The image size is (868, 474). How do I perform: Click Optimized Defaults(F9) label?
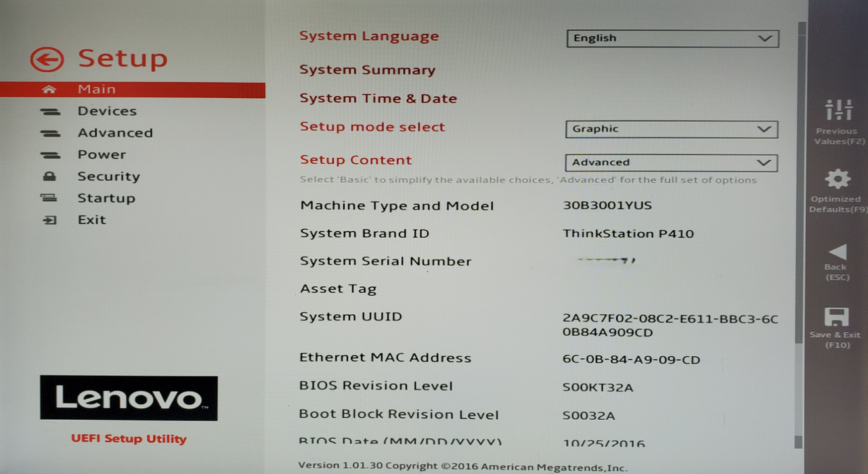point(838,204)
